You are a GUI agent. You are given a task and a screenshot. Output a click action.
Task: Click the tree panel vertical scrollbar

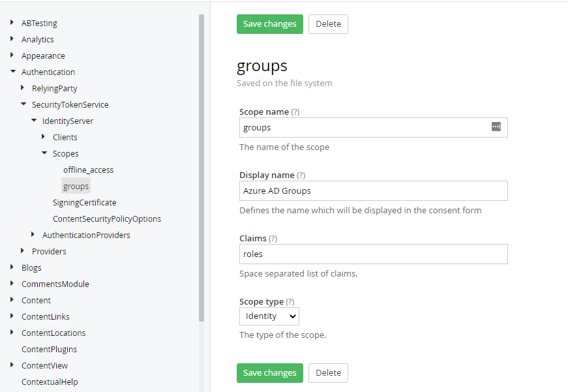tap(202, 168)
